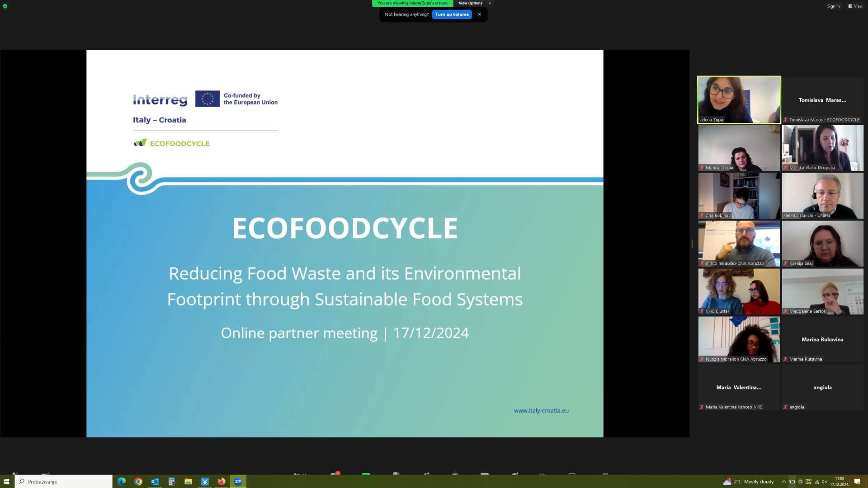Click the gallery panel divider handle

tap(691, 244)
